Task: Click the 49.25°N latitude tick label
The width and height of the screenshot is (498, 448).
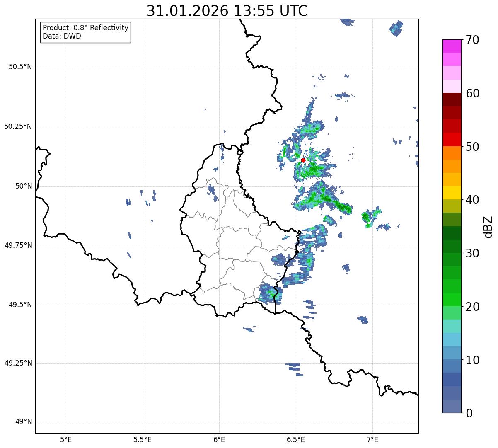Action: click(x=18, y=363)
